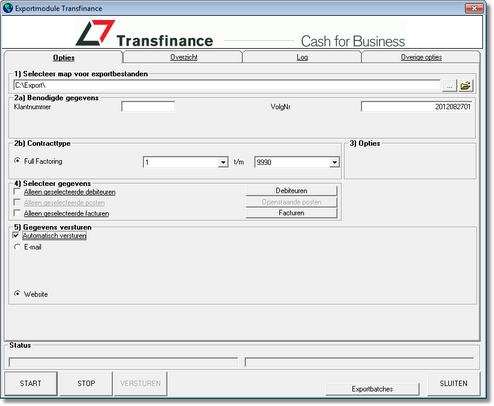Image resolution: width=494 pixels, height=406 pixels.
Task: Toggle Alleen geselecteerde posten checkbox
Action: coord(17,202)
